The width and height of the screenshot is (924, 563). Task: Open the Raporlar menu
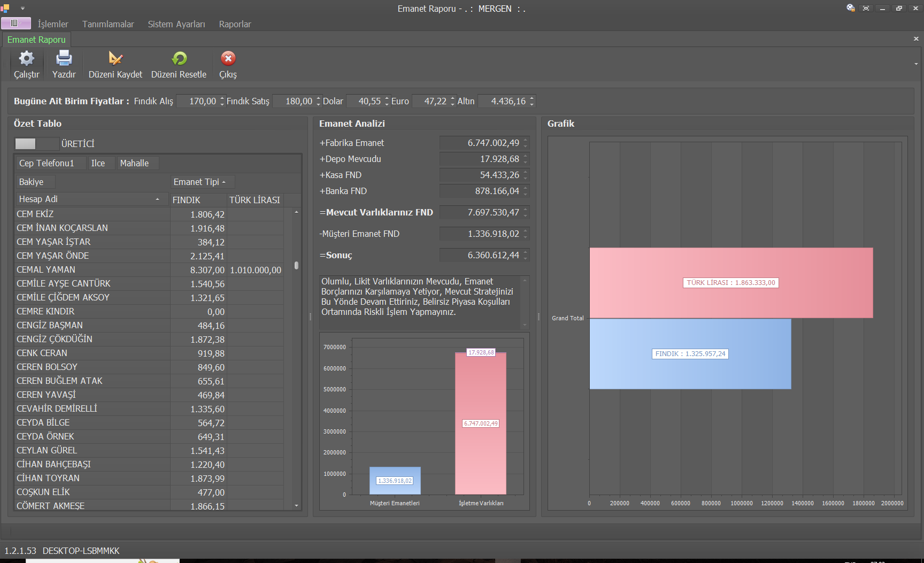(x=235, y=24)
